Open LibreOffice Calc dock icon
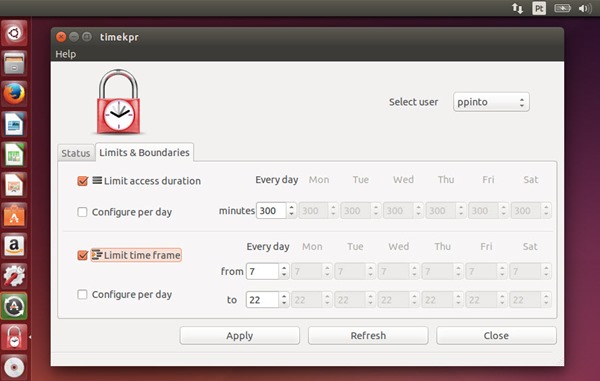Image resolution: width=600 pixels, height=381 pixels. pos(14,155)
